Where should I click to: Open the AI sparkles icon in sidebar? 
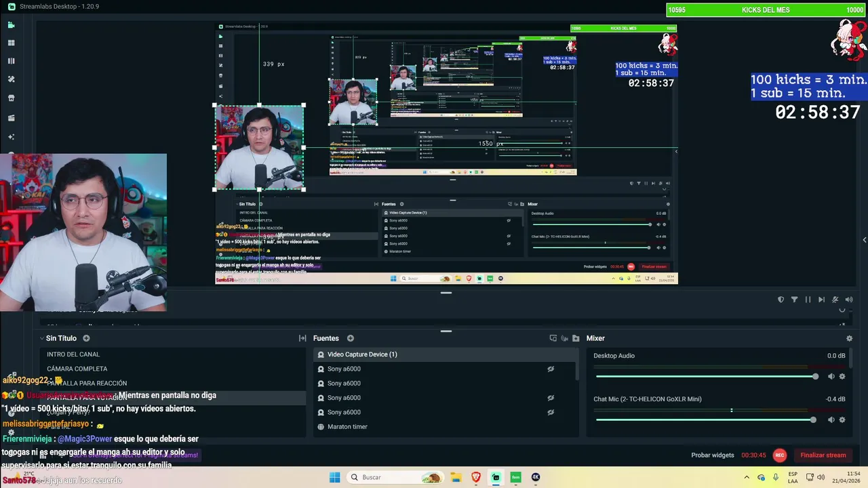tap(11, 136)
